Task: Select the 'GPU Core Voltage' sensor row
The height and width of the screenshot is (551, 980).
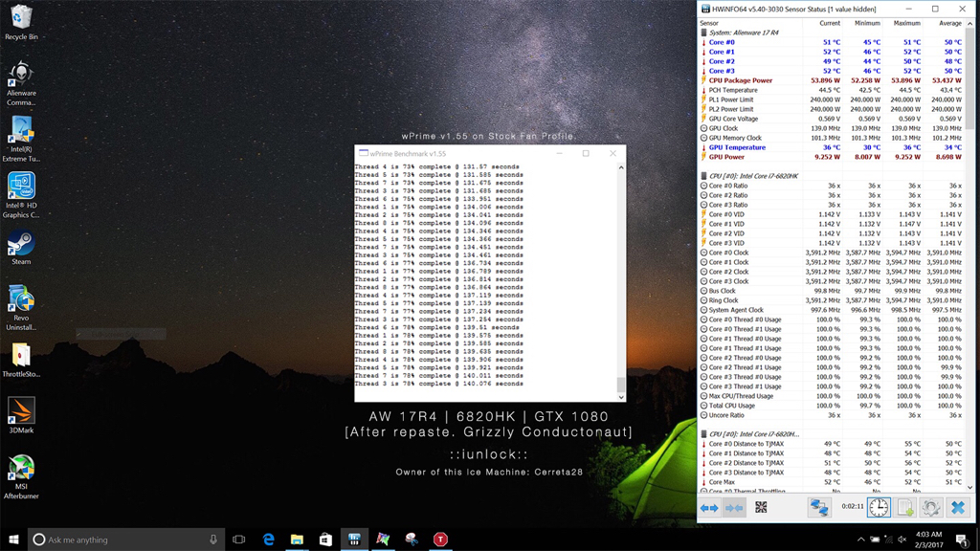Action: click(832, 119)
